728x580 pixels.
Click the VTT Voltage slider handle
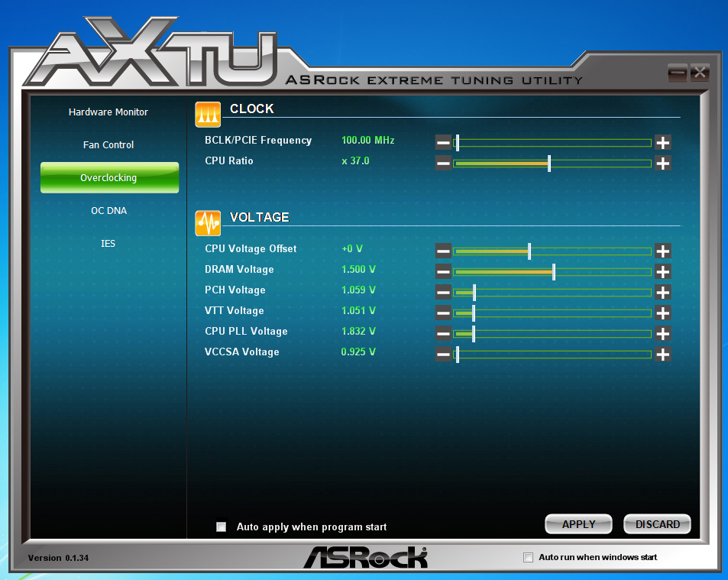474,313
